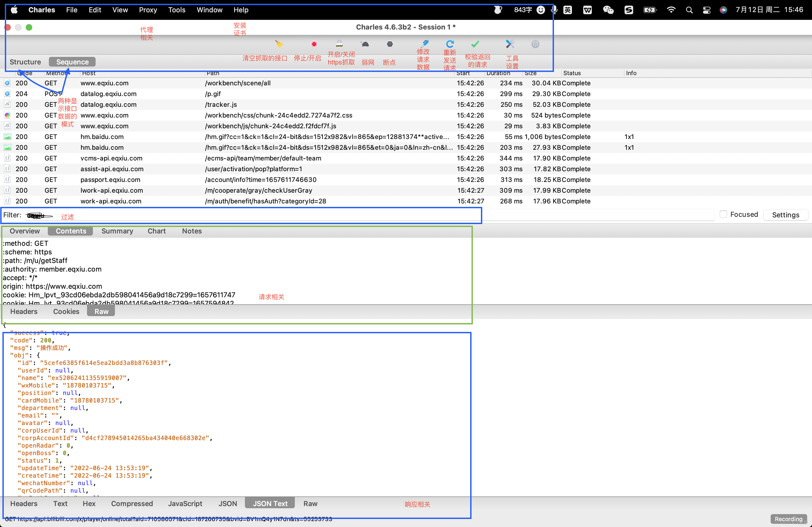Click the date and time in menu bar
This screenshot has width=812, height=527.
(769, 10)
